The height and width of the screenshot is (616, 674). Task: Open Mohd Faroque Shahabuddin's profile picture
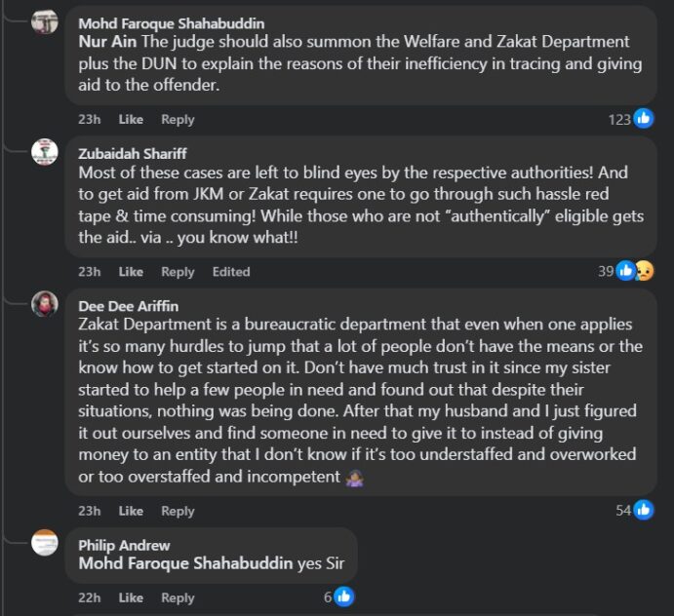click(x=45, y=22)
